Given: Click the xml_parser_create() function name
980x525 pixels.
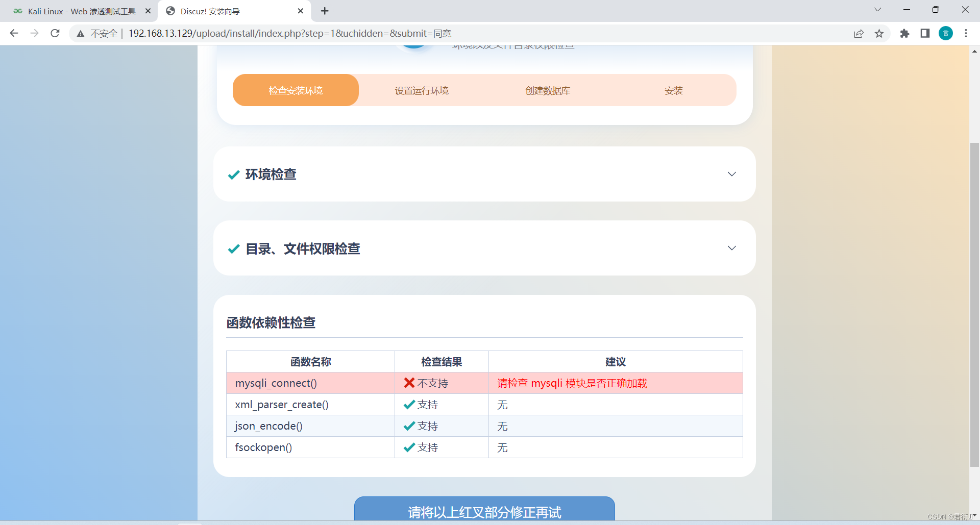Looking at the screenshot, I should (x=282, y=405).
